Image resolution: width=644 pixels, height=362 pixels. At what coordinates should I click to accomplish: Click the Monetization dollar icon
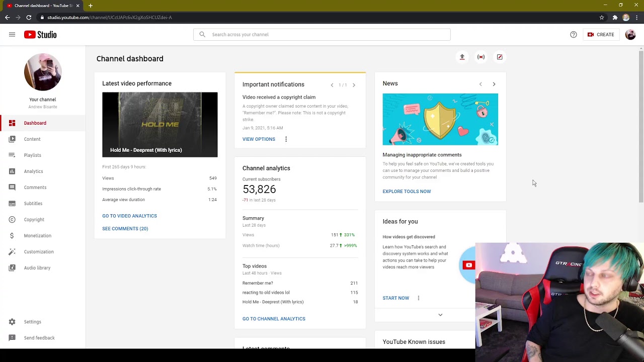[12, 236]
